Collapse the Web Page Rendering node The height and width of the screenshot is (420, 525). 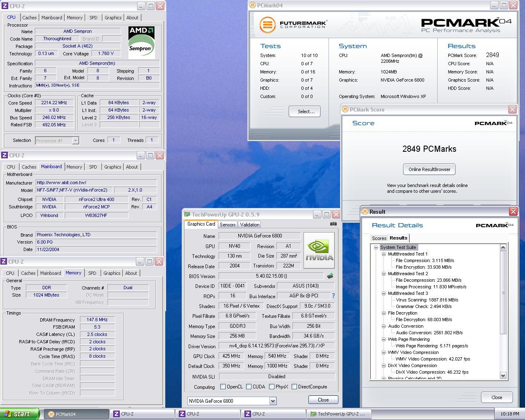(x=384, y=339)
